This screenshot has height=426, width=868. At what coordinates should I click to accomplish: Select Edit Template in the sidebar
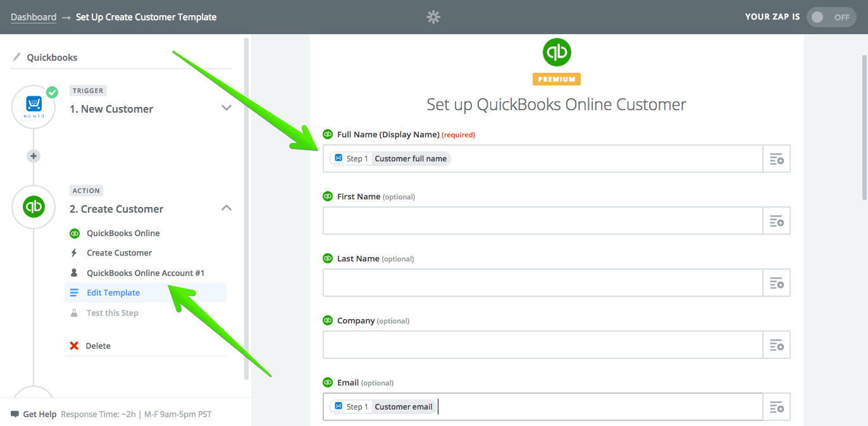pyautogui.click(x=146, y=292)
